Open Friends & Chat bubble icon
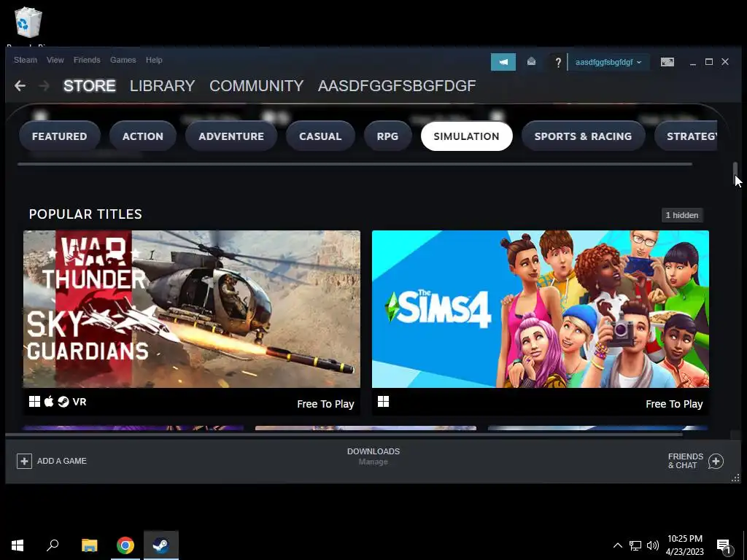Viewport: 747px width, 560px height. [x=716, y=461]
